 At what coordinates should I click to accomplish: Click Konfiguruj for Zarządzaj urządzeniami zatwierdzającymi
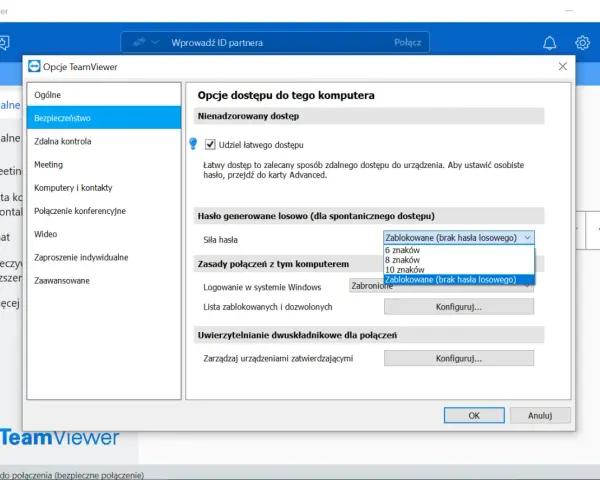click(x=459, y=358)
